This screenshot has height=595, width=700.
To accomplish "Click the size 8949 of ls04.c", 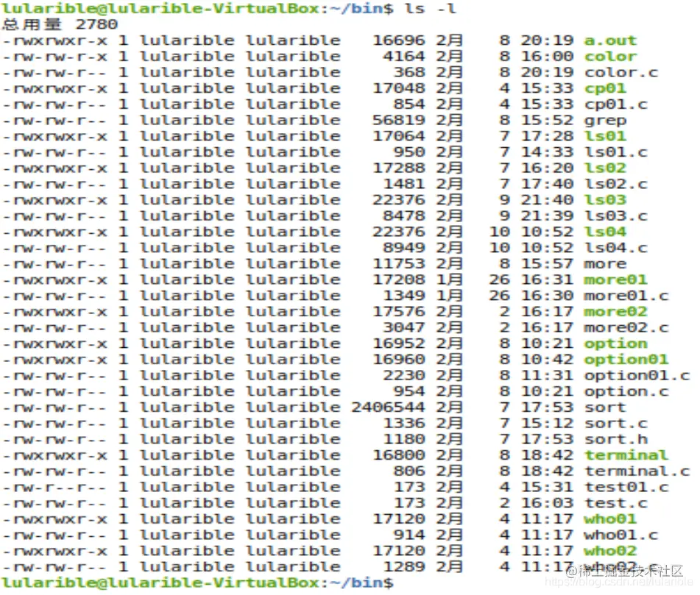I will click(404, 248).
